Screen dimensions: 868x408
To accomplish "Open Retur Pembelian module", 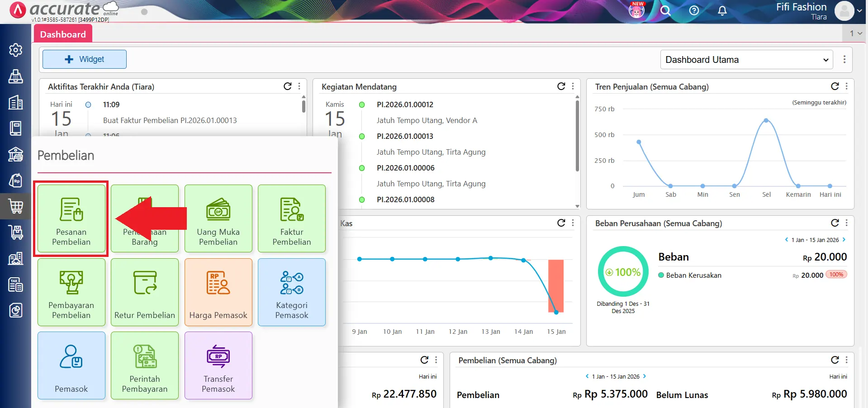I will click(144, 292).
